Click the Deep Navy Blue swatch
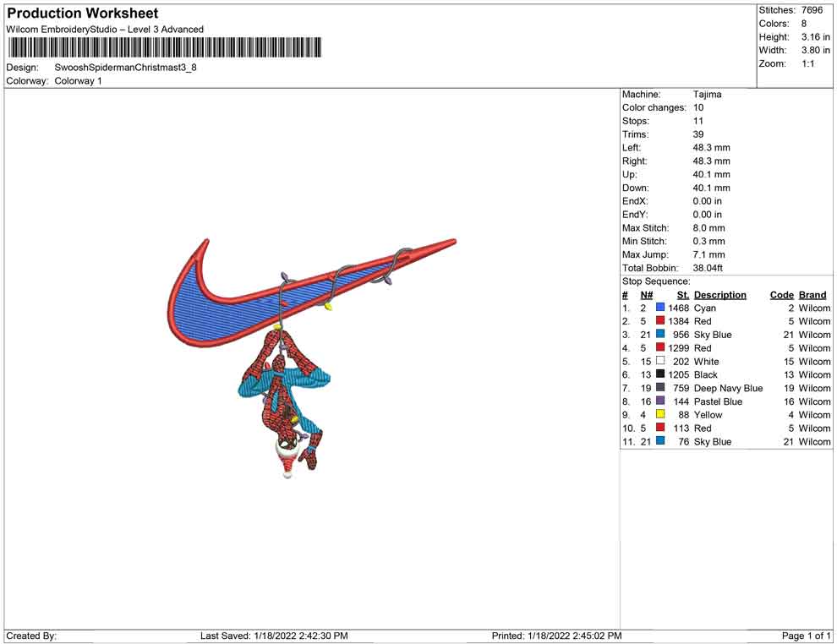Image resolution: width=837 pixels, height=644 pixels. tap(660, 387)
